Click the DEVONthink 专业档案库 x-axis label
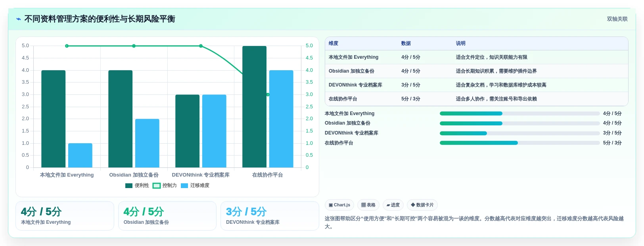The width and height of the screenshot is (644, 246). pyautogui.click(x=201, y=175)
